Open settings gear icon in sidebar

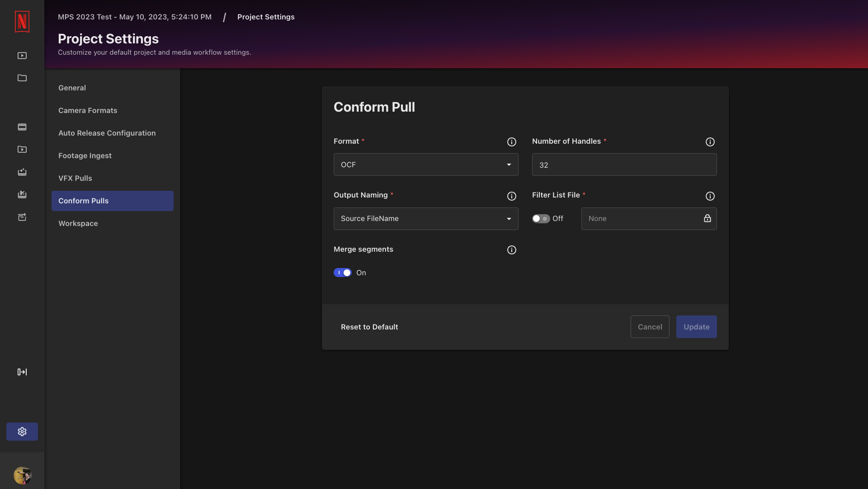[x=22, y=432]
